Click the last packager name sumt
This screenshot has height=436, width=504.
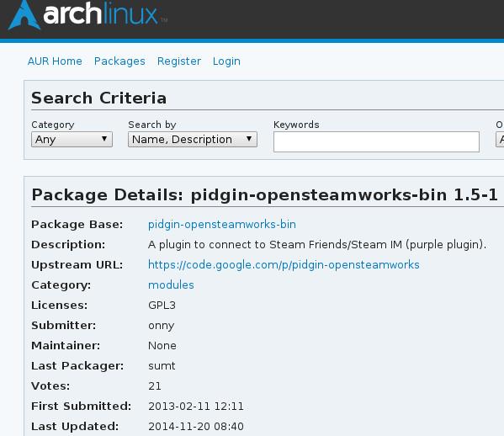[162, 366]
